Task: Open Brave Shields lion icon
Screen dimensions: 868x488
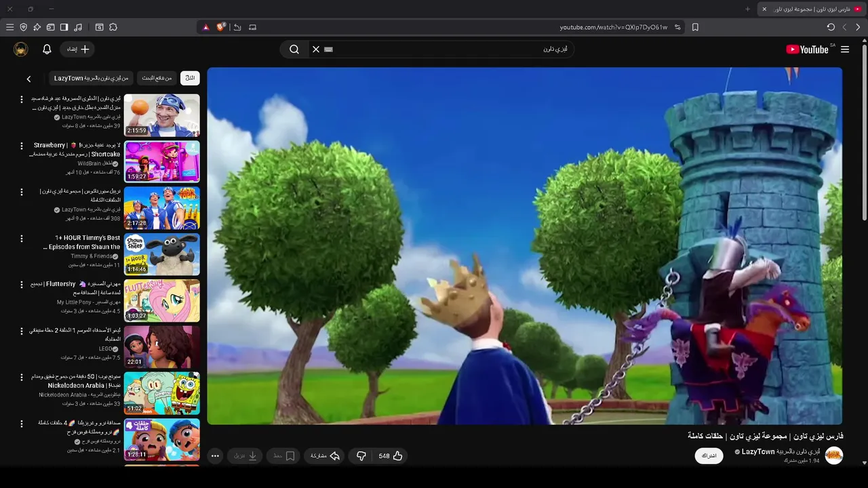Action: pos(221,27)
